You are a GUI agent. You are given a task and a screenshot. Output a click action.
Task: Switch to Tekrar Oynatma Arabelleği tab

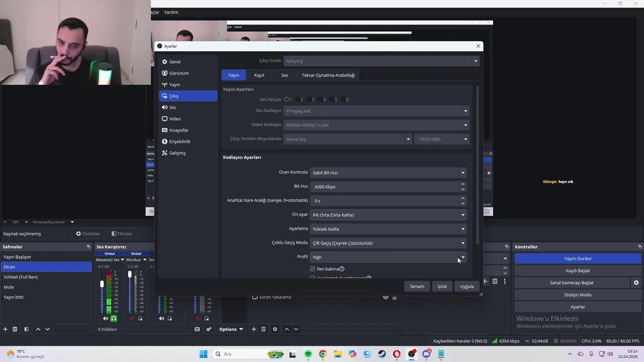point(328,75)
